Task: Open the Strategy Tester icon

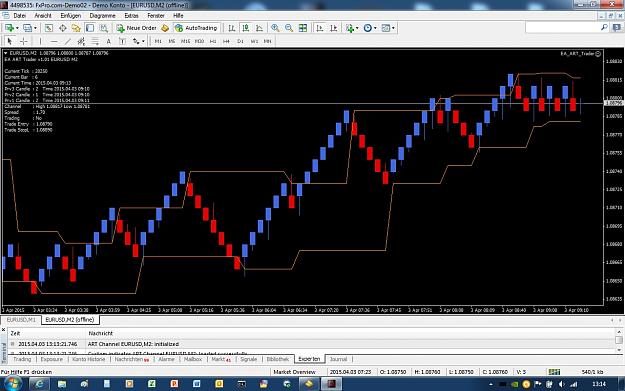Action: 104,28
